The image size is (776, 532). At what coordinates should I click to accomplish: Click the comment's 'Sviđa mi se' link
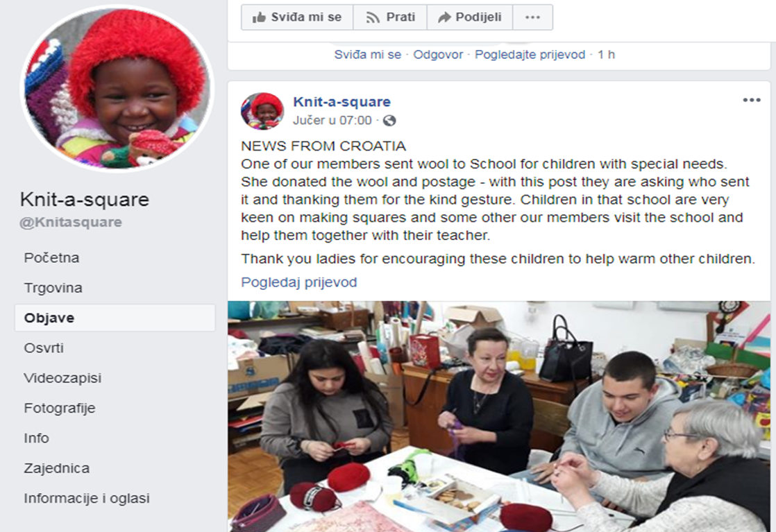point(367,54)
